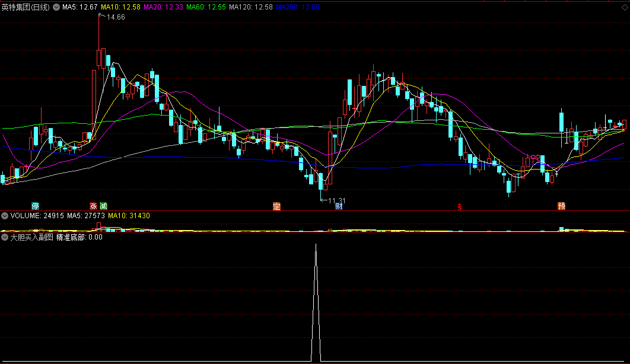Open the 大胆买入副图 indicator panel dropdown

tap(5, 237)
